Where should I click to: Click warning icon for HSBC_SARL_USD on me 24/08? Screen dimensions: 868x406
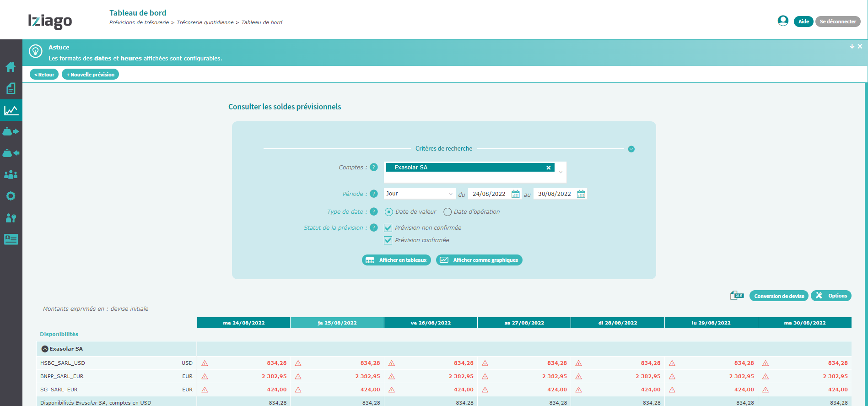tap(205, 363)
